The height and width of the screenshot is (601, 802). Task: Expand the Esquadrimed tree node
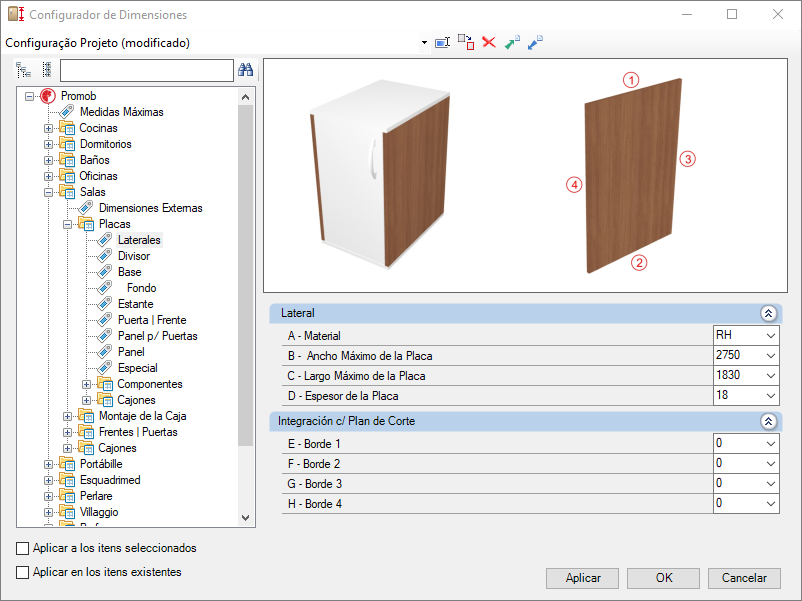48,480
